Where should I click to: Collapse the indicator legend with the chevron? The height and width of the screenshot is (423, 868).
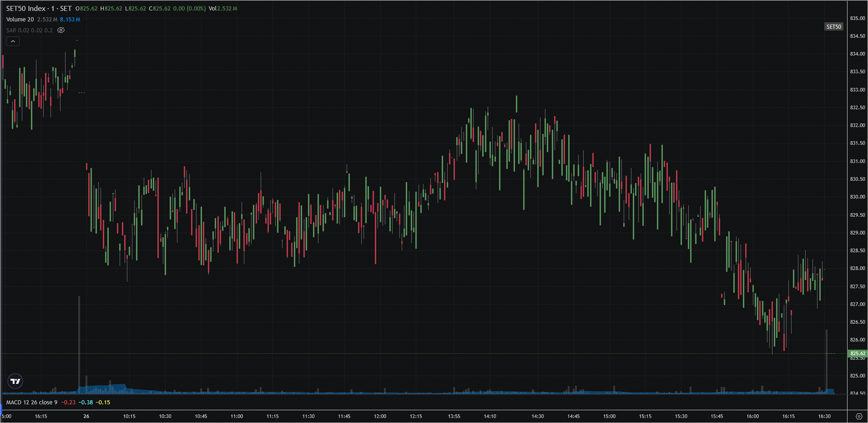(x=13, y=41)
